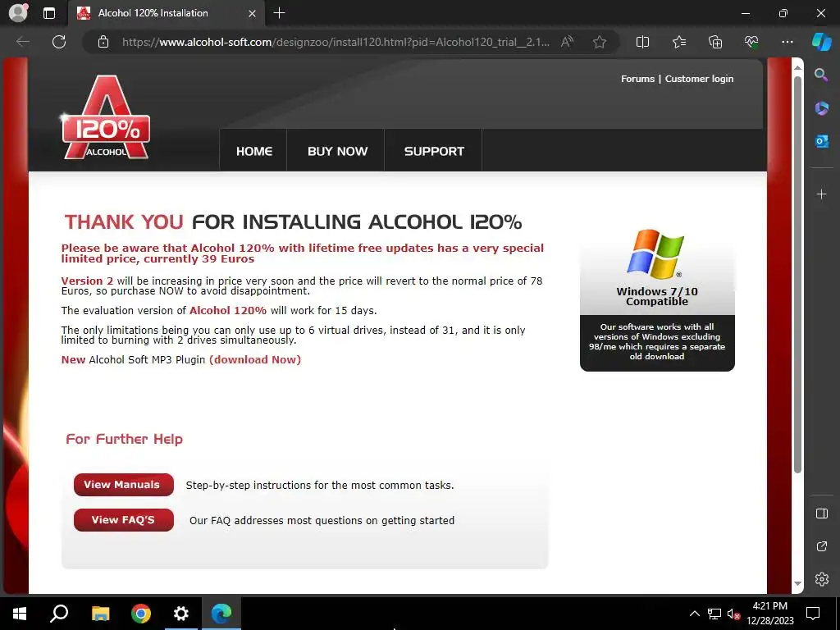Enable split screen view

pos(642,42)
